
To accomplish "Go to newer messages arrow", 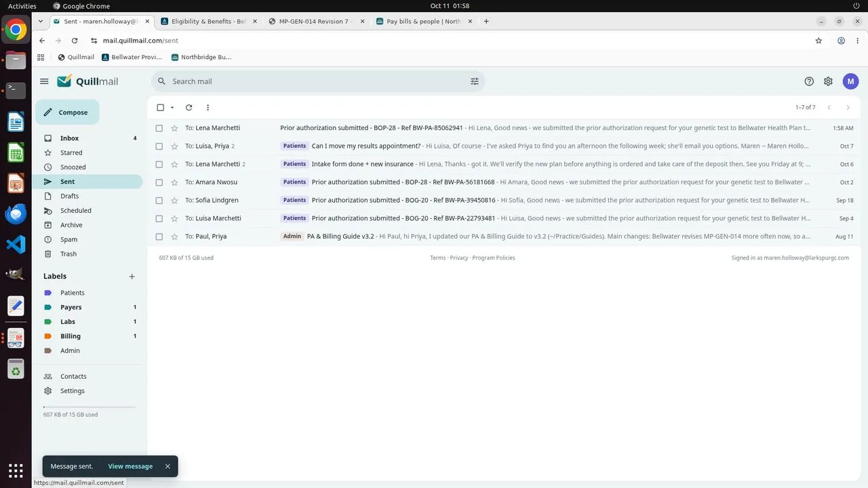I will click(x=829, y=107).
